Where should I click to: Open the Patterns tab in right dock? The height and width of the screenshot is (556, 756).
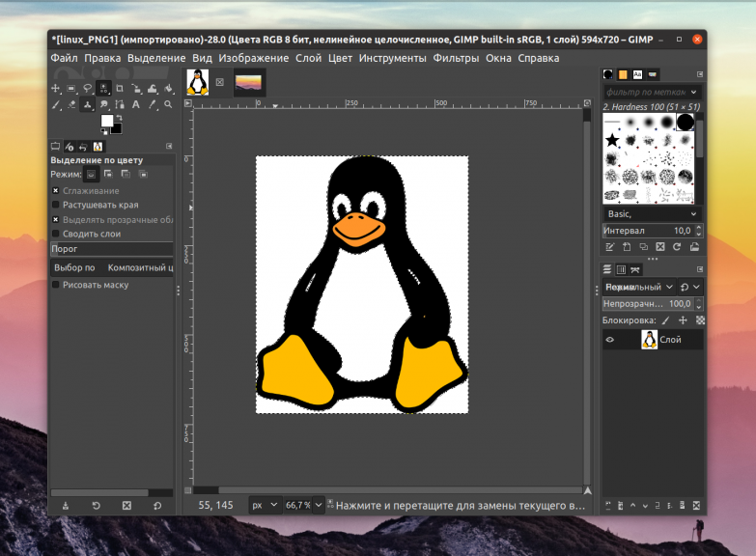pyautogui.click(x=623, y=74)
